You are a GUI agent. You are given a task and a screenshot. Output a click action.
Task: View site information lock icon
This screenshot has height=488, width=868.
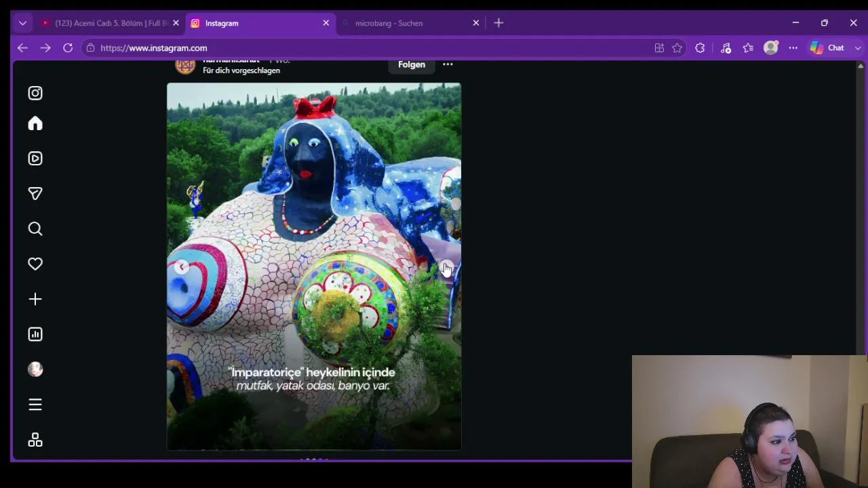pos(90,48)
